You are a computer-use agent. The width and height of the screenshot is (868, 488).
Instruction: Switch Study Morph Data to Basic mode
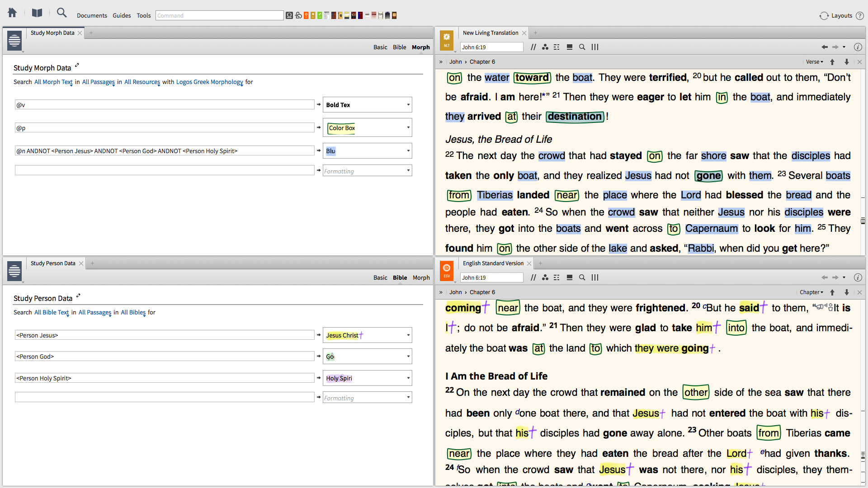pyautogui.click(x=380, y=47)
